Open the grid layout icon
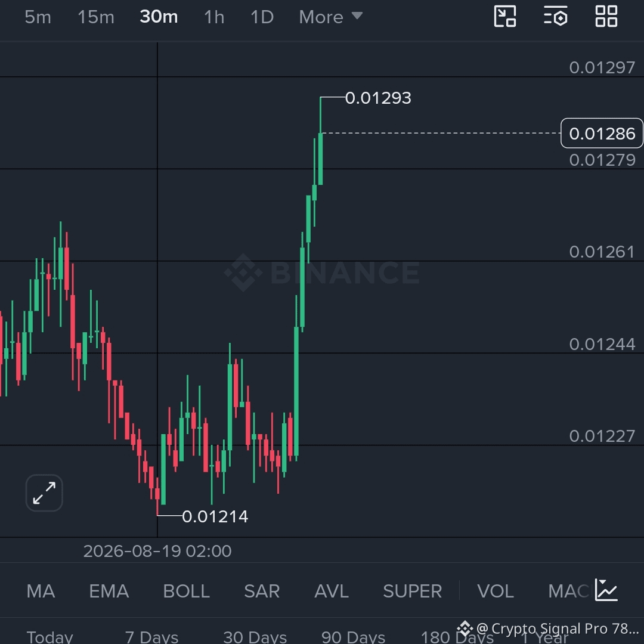 [606, 17]
